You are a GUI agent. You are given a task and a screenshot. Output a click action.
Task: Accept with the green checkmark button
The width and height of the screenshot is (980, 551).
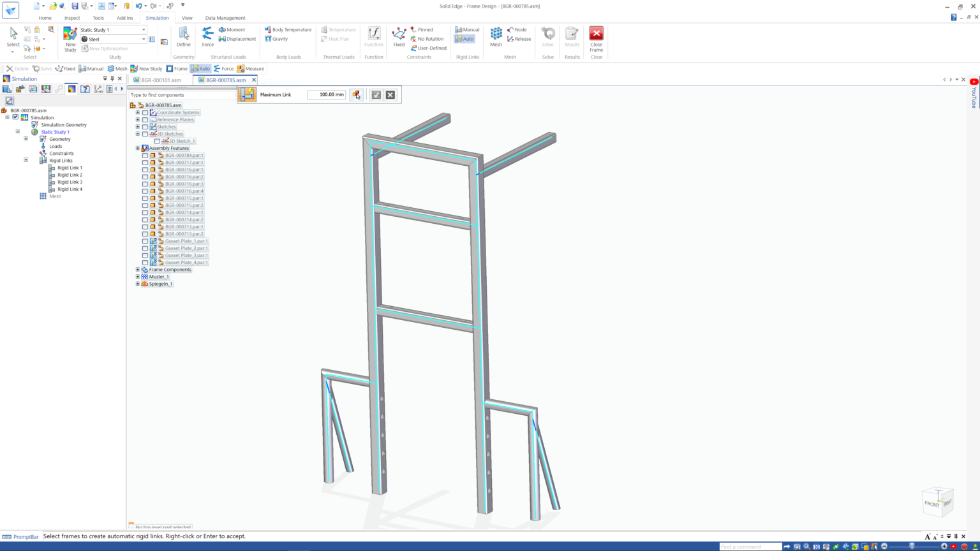376,94
